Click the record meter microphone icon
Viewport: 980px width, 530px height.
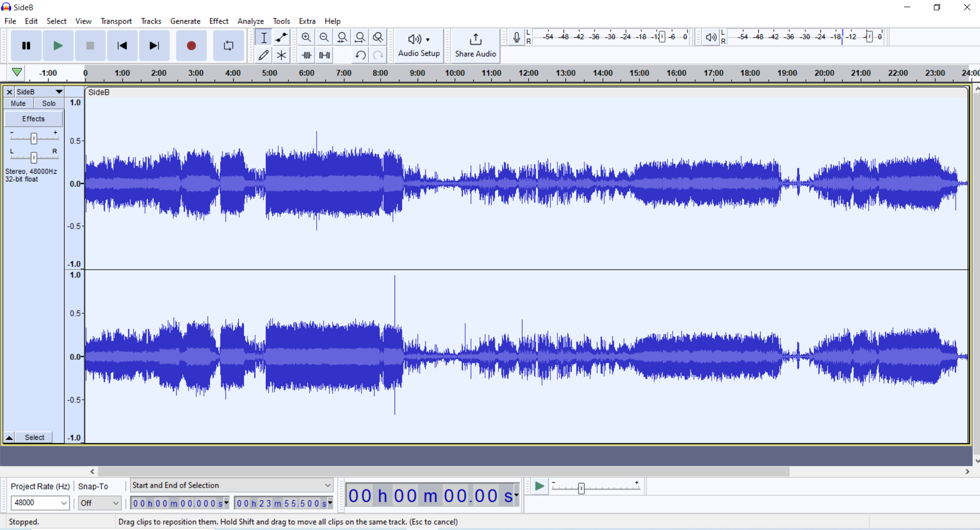click(x=516, y=37)
